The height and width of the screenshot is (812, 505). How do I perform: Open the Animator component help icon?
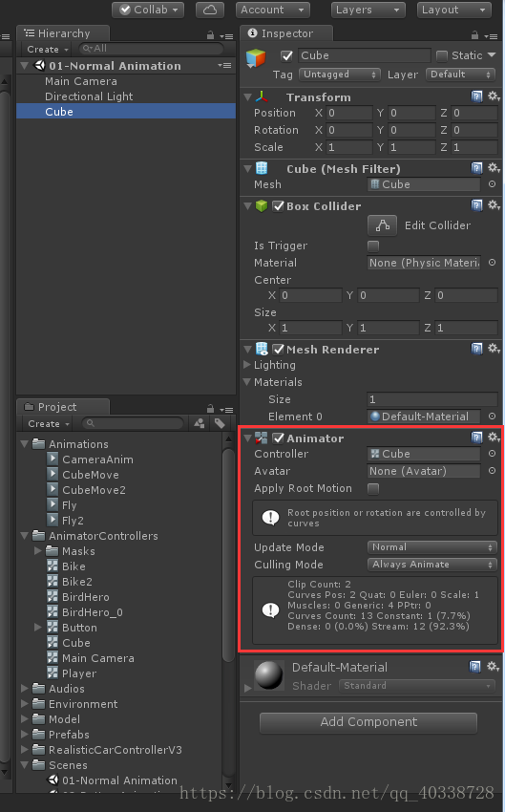tap(476, 438)
